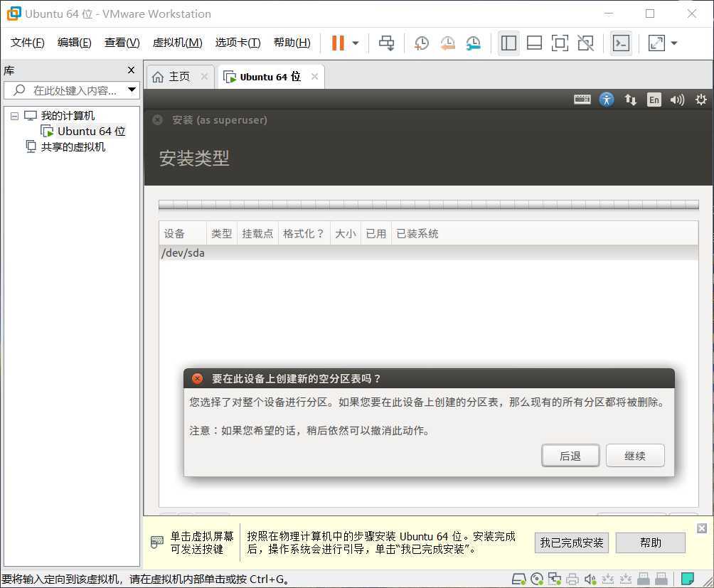Close the Ubuntu 64 位 tab

pyautogui.click(x=314, y=76)
